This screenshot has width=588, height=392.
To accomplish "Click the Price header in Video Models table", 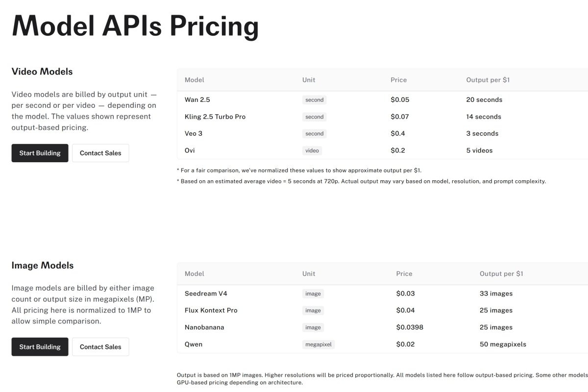I will click(x=398, y=80).
